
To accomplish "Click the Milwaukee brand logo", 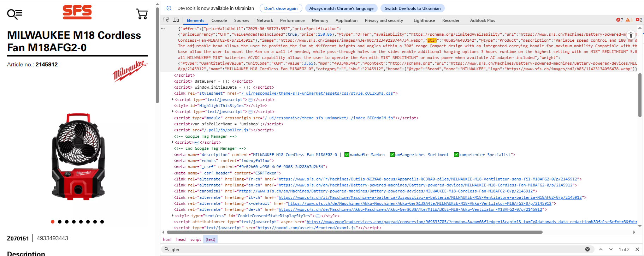I will 130,71.
